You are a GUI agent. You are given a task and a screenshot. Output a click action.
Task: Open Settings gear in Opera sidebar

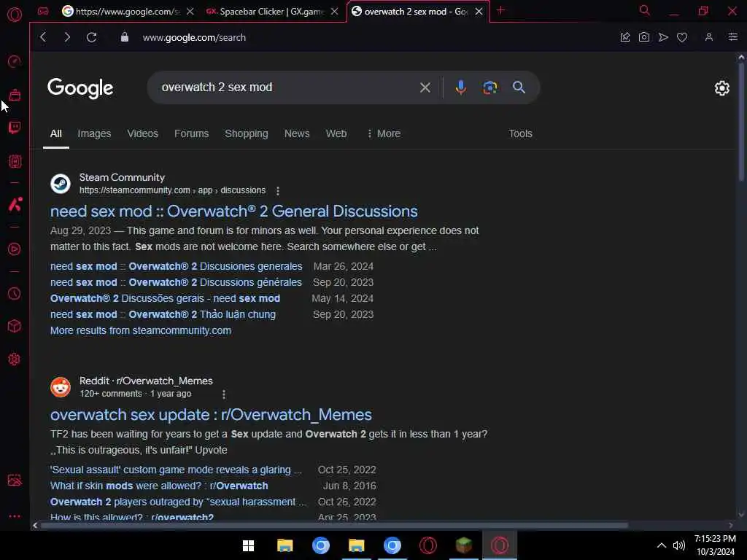[15, 359]
